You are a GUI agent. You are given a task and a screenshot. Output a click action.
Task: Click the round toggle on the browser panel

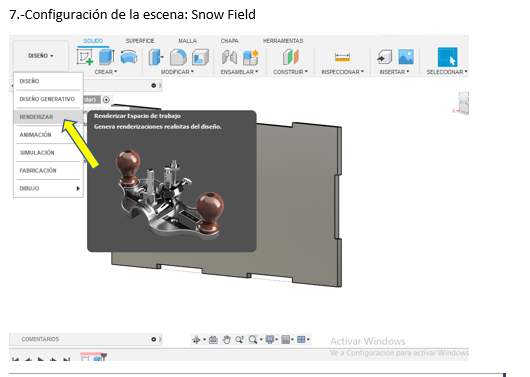[153, 86]
